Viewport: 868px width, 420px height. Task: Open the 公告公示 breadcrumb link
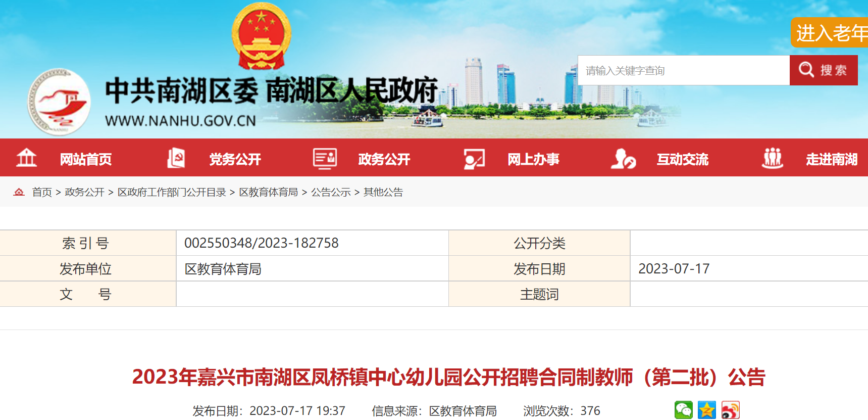coord(331,192)
